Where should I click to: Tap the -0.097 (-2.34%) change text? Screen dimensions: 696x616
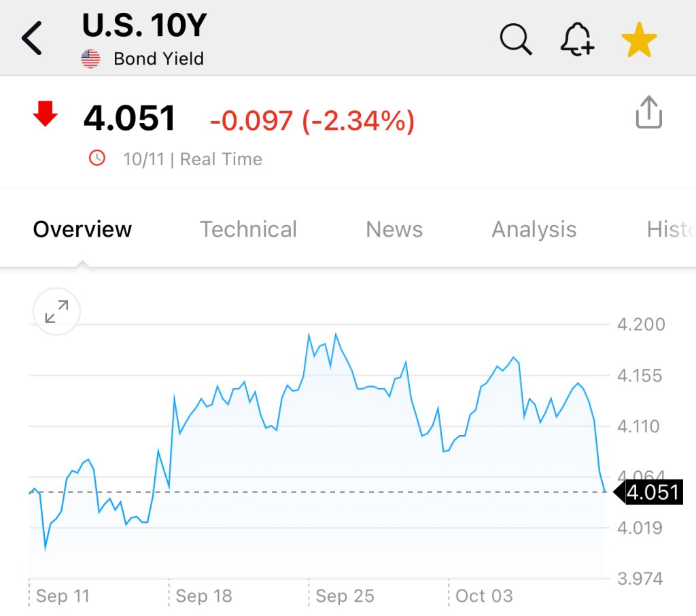pos(312,121)
